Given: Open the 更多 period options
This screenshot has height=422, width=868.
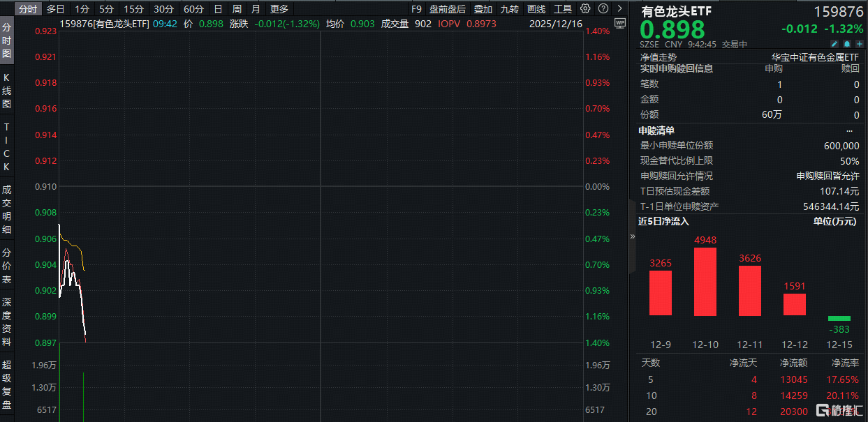Looking at the screenshot, I should [279, 9].
